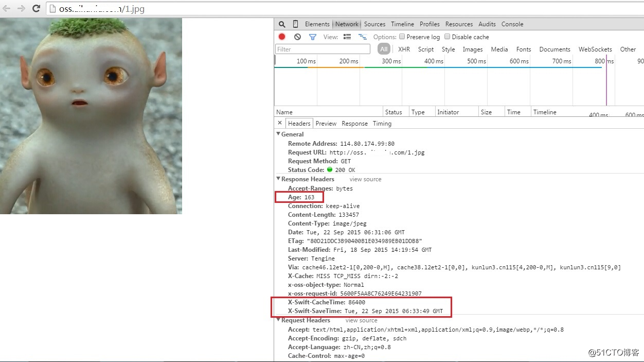The height and width of the screenshot is (362, 644).
Task: Filter requests by Script
Action: click(x=425, y=49)
